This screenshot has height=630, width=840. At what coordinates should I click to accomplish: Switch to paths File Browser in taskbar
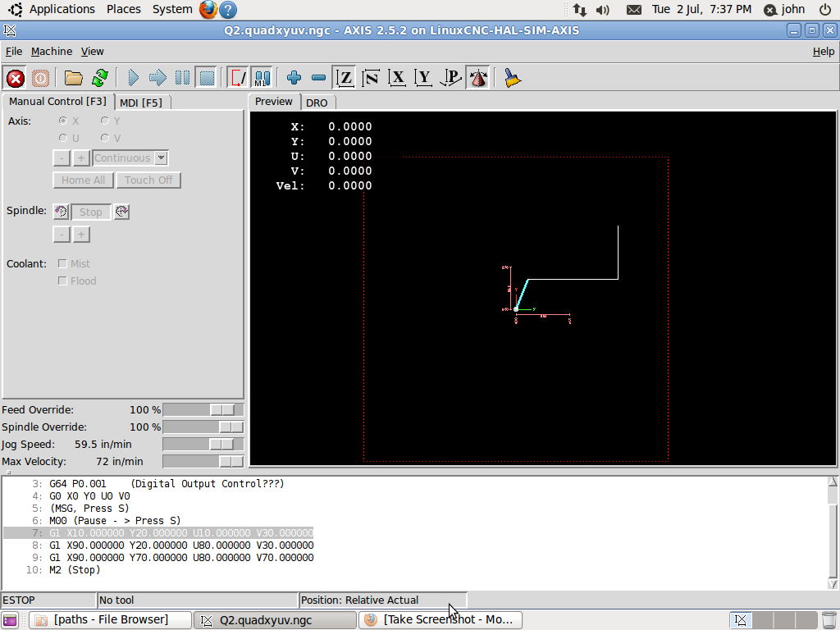(x=110, y=620)
